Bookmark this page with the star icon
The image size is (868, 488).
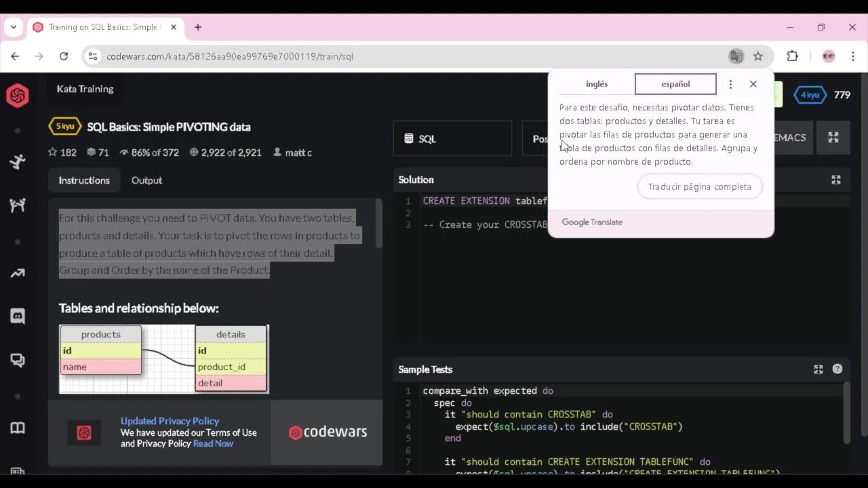click(x=758, y=56)
